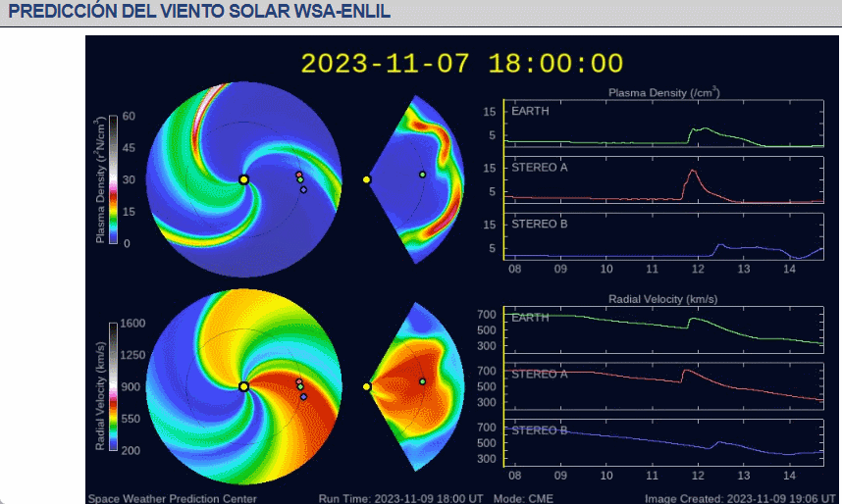Viewport: 842px width, 504px height.
Task: Click the EARTH plasma density time-series chart
Action: pyautogui.click(x=663, y=126)
